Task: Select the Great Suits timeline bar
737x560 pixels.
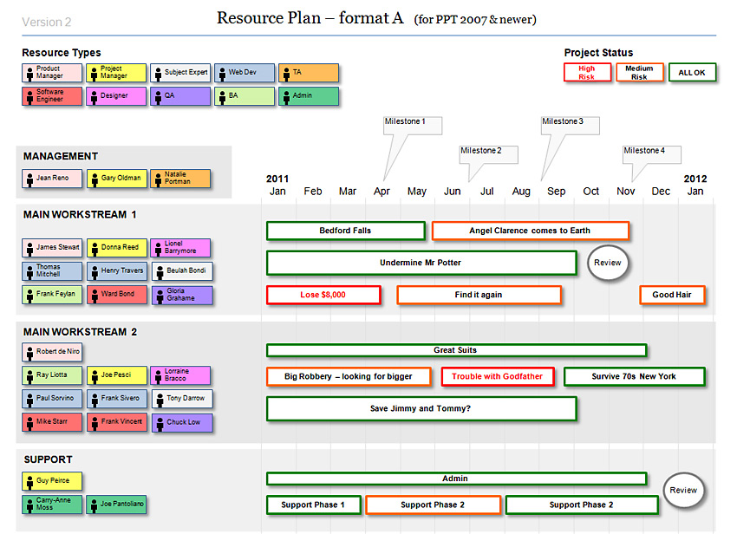Action: click(x=456, y=350)
